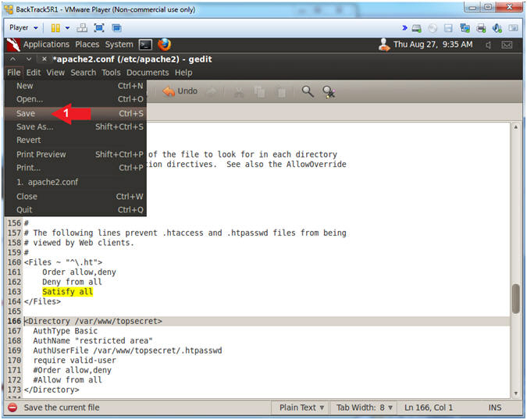The width and height of the screenshot is (527, 420).
Task: Click 'Ln 166, Col 1' status entry
Action: tap(429, 408)
